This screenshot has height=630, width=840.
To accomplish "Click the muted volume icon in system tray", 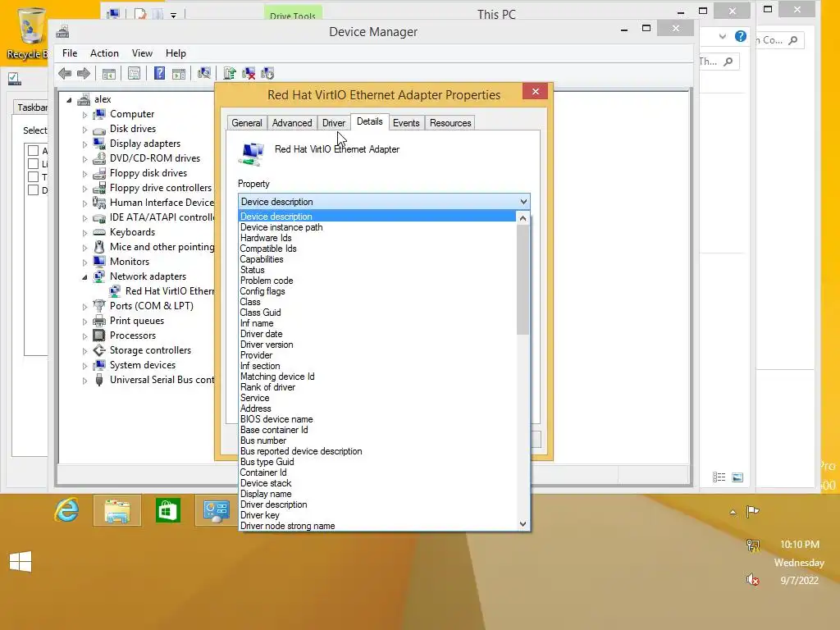I will [753, 580].
